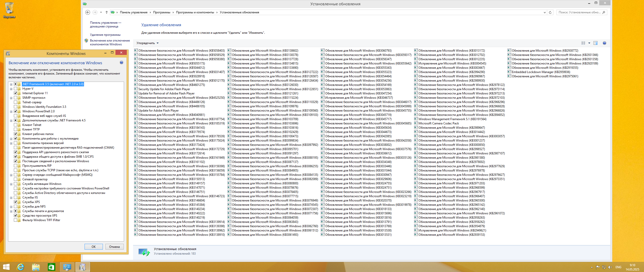Screen dimensions: 644x272
Task: Open the Упорядочить dropdown menu
Action: point(147,43)
